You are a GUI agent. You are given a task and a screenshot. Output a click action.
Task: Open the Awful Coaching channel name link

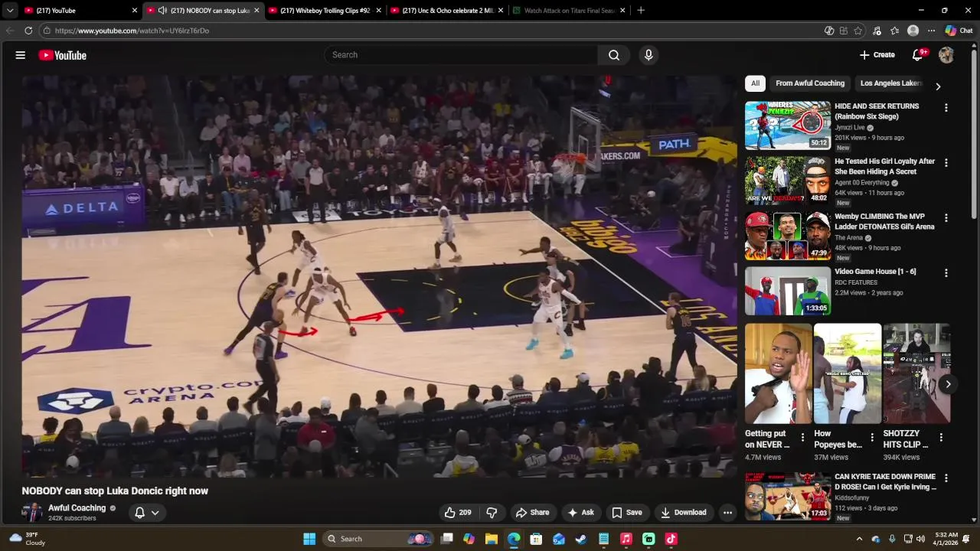tap(77, 508)
